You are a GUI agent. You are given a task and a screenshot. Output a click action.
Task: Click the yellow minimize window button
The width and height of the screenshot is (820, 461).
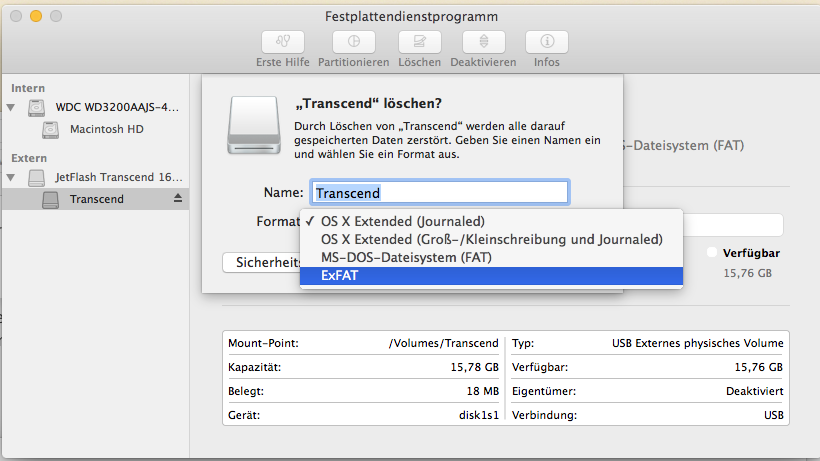point(36,17)
